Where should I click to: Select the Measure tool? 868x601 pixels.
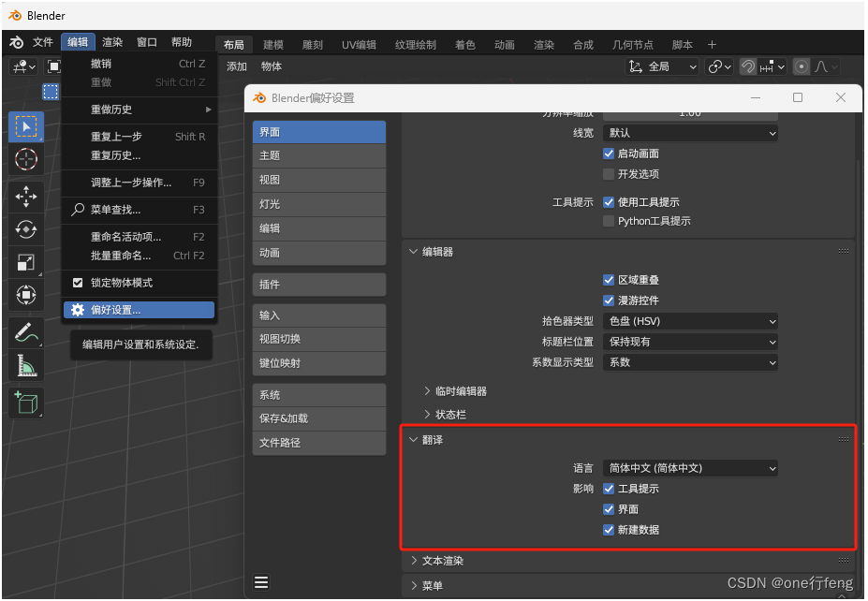26,365
